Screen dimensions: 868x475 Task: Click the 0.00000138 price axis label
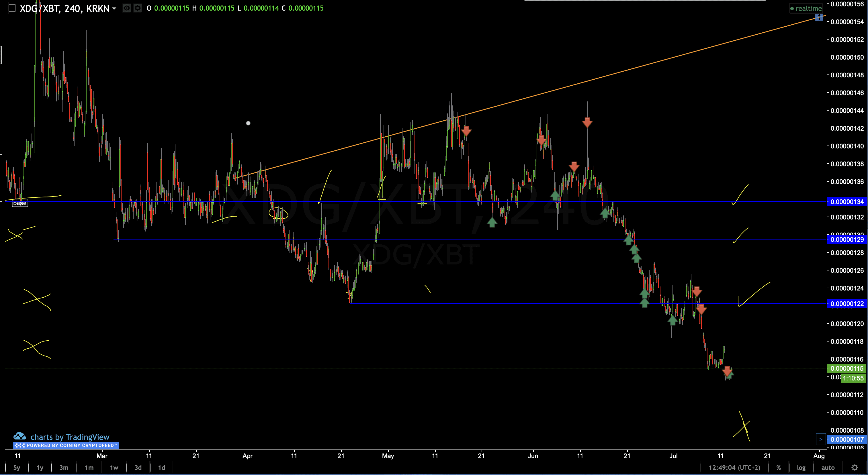pos(847,164)
